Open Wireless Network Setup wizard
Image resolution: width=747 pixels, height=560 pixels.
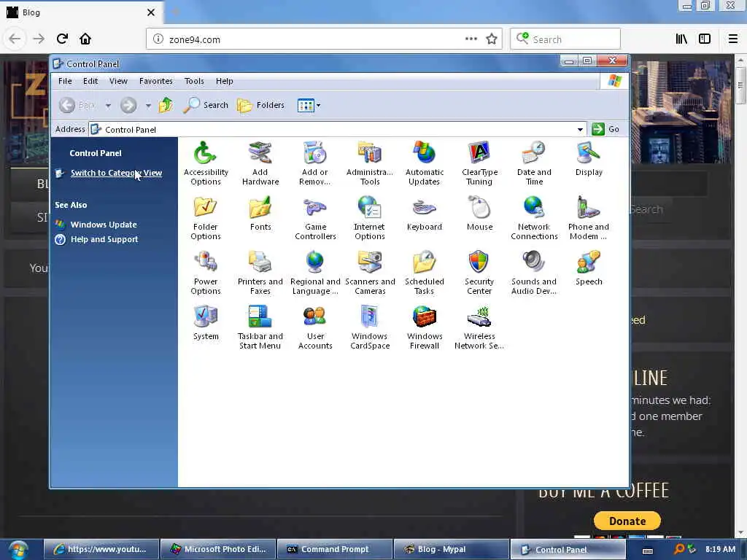click(479, 327)
